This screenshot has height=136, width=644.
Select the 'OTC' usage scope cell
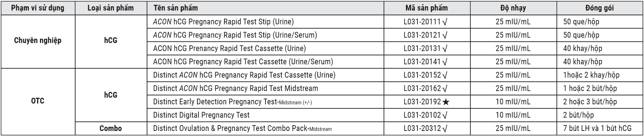click(x=38, y=101)
